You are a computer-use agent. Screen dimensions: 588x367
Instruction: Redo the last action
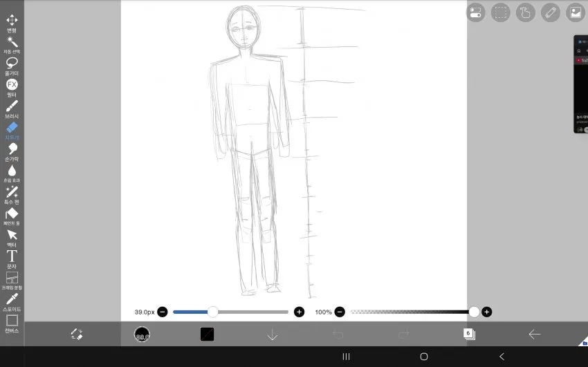403,334
